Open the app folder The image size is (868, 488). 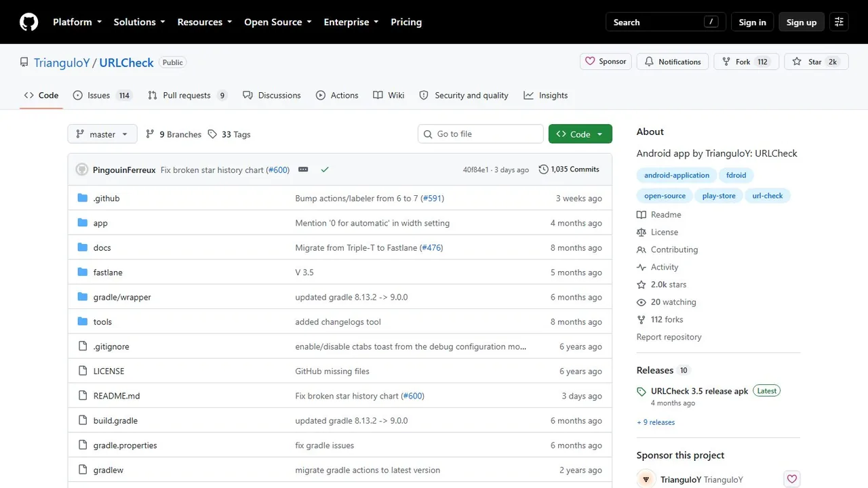(x=100, y=223)
